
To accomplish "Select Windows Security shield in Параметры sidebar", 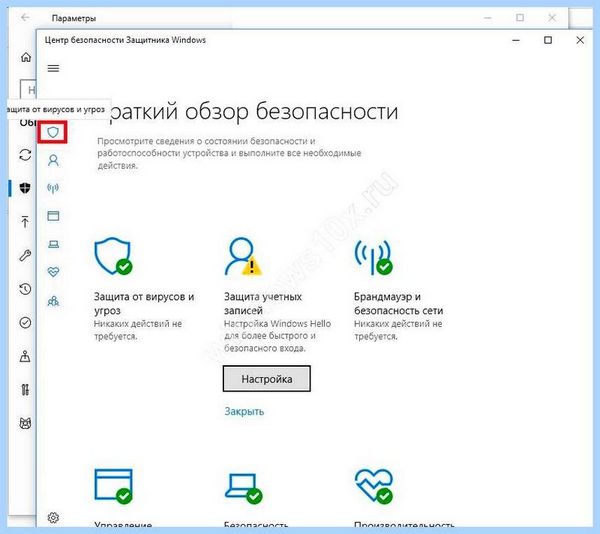I will [x=25, y=188].
